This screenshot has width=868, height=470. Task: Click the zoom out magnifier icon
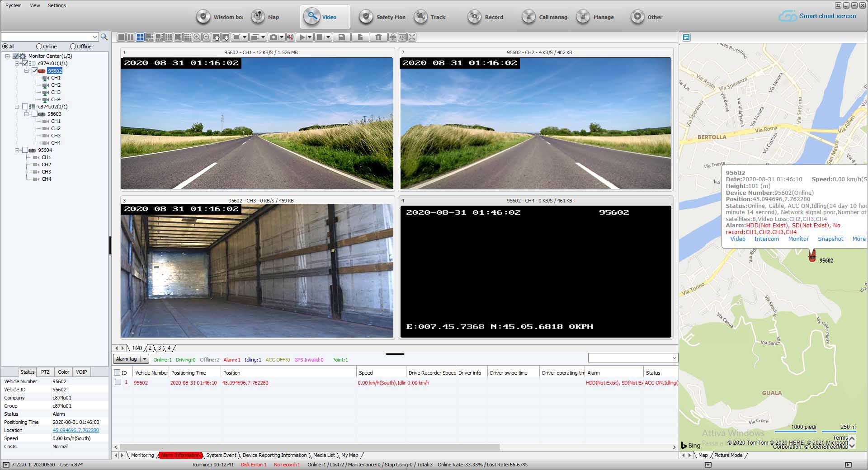click(x=206, y=38)
